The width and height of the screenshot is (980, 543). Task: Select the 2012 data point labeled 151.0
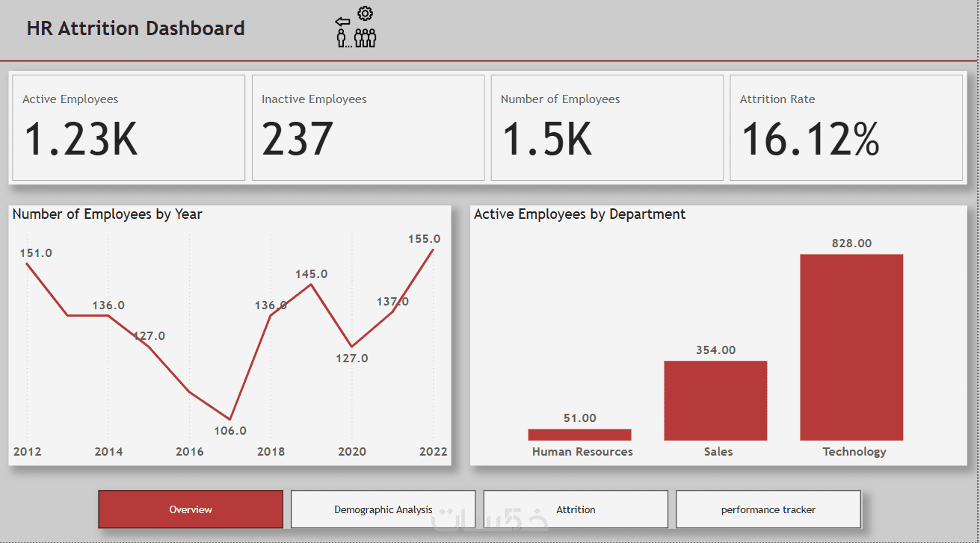27,263
